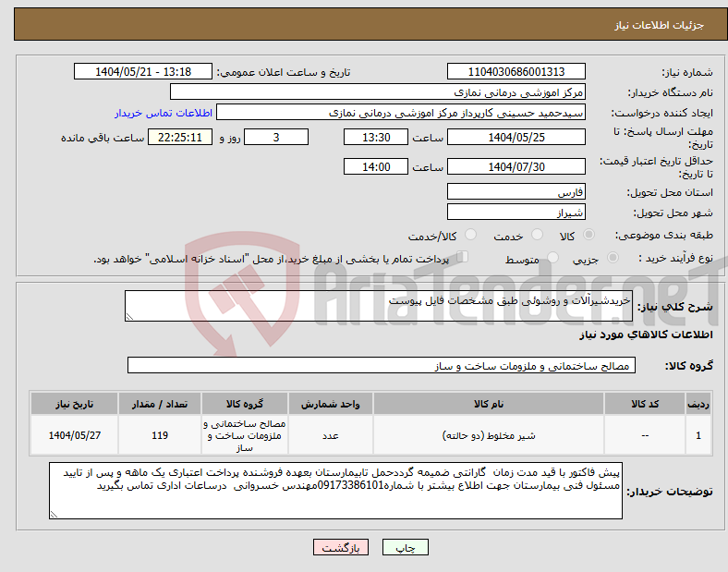Click the کد کالا column header
This screenshot has width=728, height=572.
pyautogui.click(x=645, y=404)
